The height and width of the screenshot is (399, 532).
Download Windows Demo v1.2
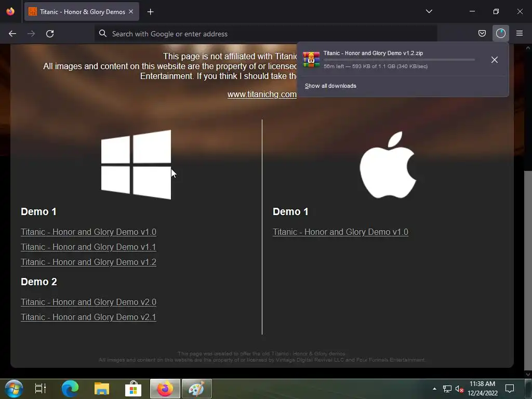coord(88,262)
